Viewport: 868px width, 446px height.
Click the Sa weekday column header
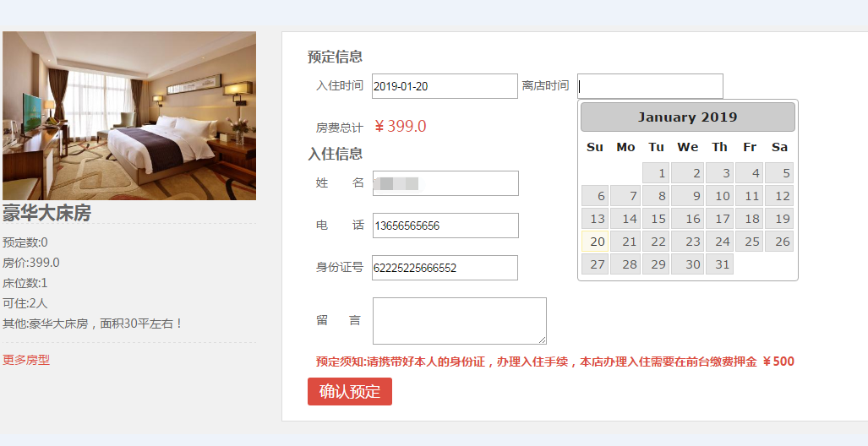point(779,147)
